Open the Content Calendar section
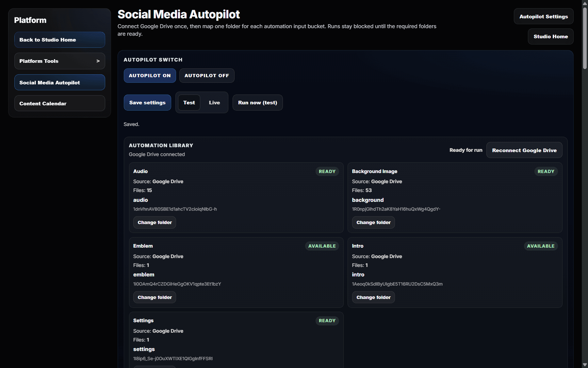 pos(59,103)
